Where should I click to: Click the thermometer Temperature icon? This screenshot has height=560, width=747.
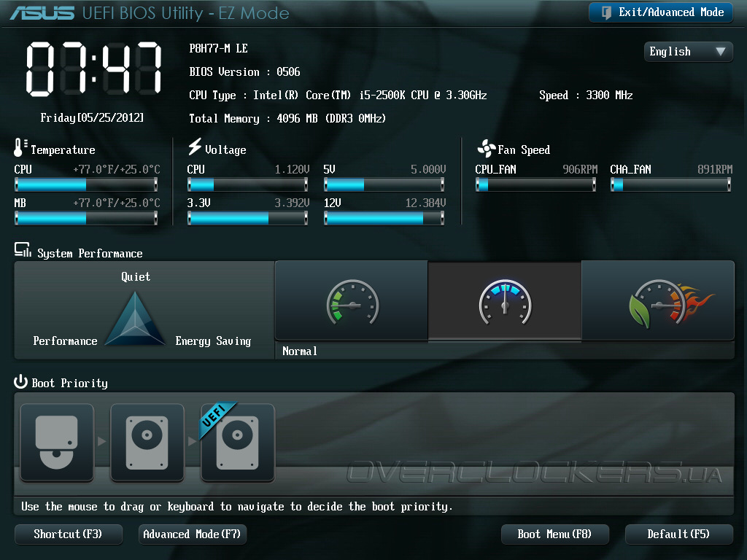(x=20, y=147)
